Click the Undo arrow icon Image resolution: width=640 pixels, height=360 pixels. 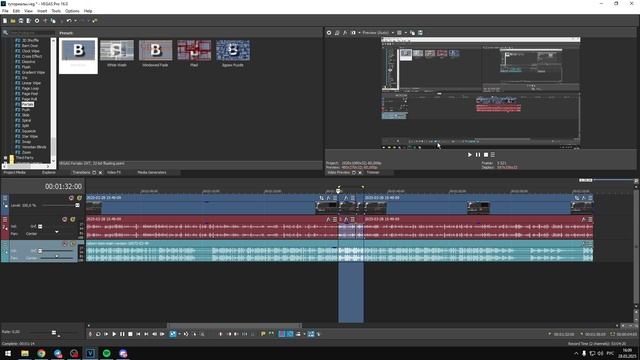point(69,20)
